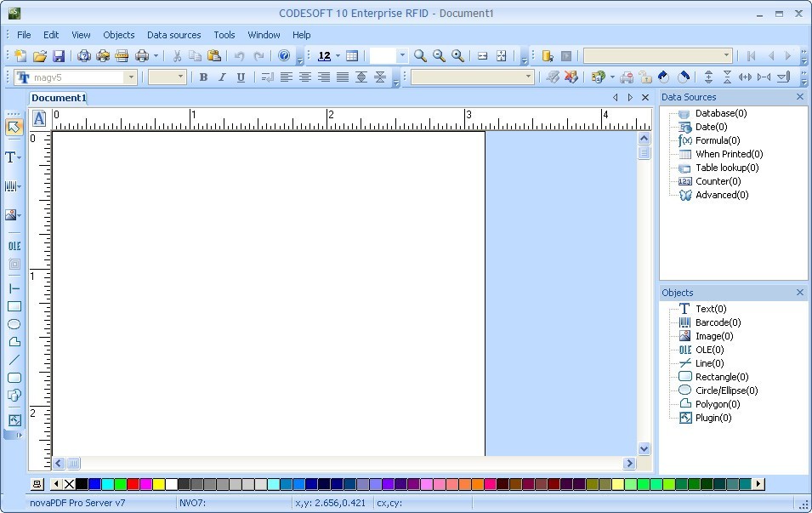Select the Polygon drawing tool in toolbox
812x513 pixels.
[14, 342]
